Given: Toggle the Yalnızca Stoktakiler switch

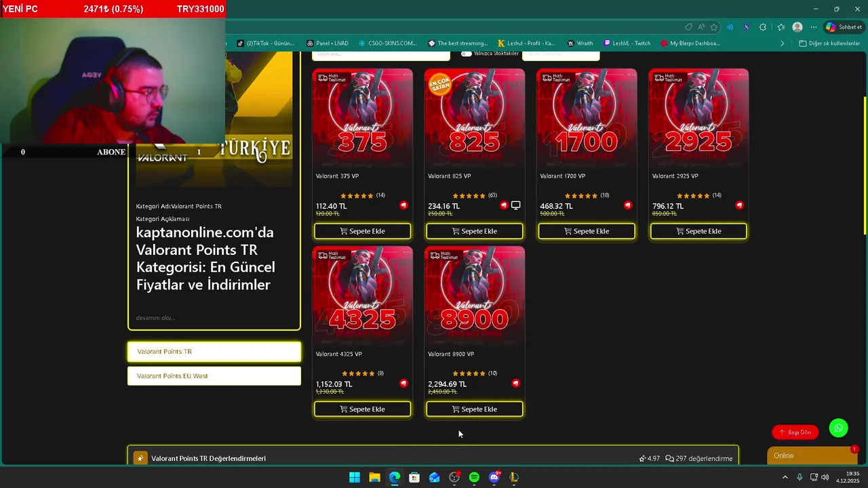Looking at the screenshot, I should (x=467, y=54).
